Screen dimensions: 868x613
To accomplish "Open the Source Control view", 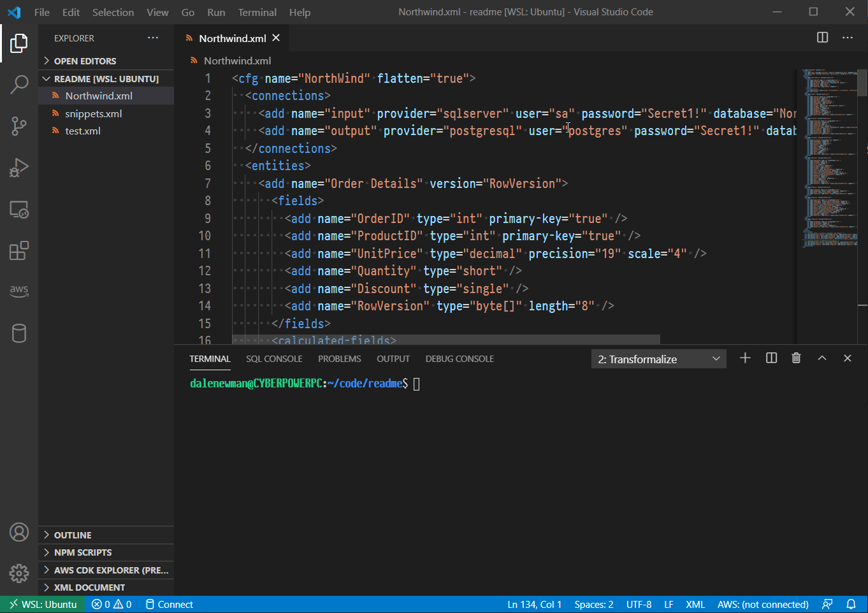I will 19,126.
